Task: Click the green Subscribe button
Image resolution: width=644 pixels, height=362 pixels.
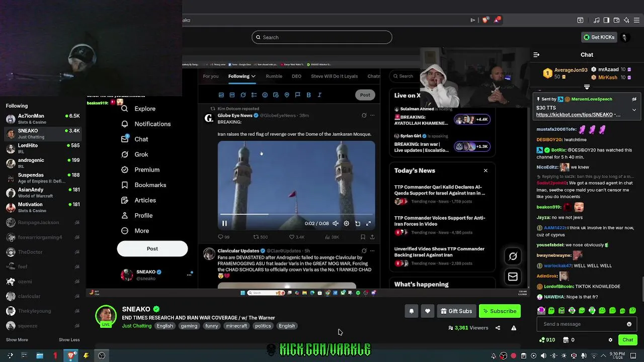Action: tap(500, 311)
